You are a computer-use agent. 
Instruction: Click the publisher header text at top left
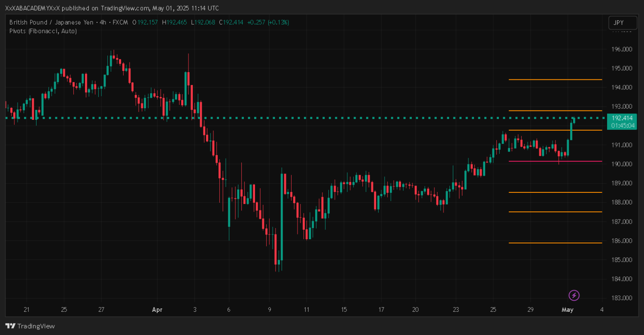(112, 8)
